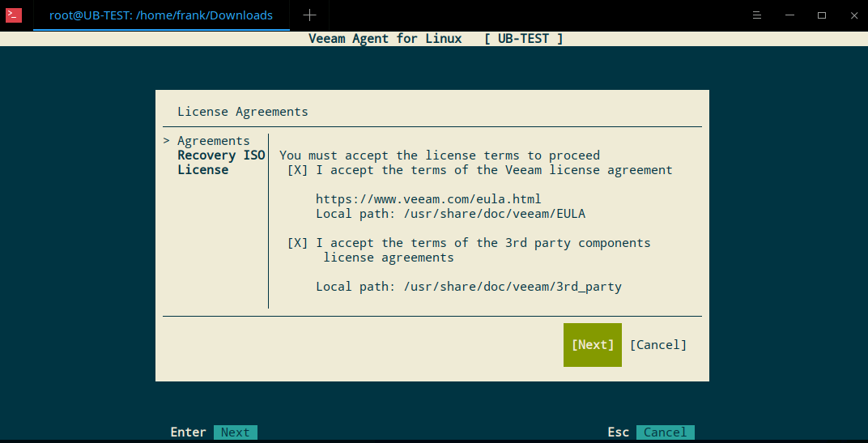Select the Agreements step in sidebar
Image resolution: width=868 pixels, height=443 pixels.
coord(214,141)
